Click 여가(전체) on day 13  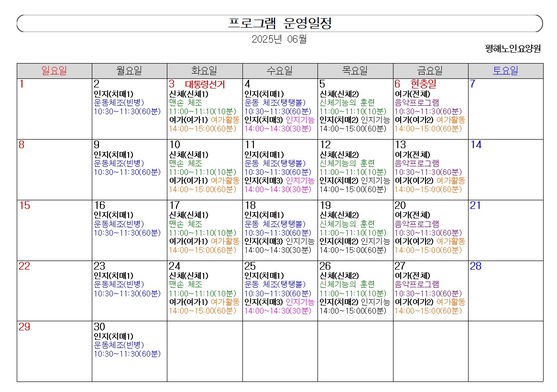click(x=413, y=155)
